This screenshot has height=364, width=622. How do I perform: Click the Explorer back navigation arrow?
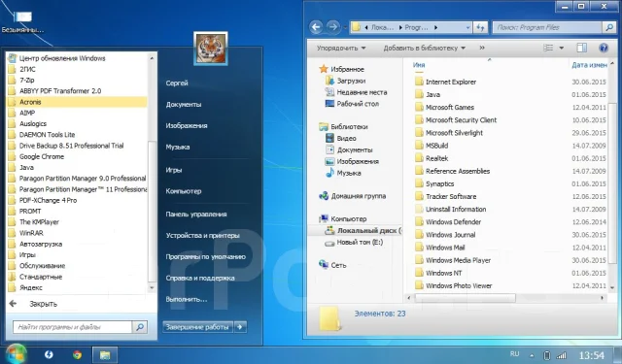pyautogui.click(x=316, y=27)
